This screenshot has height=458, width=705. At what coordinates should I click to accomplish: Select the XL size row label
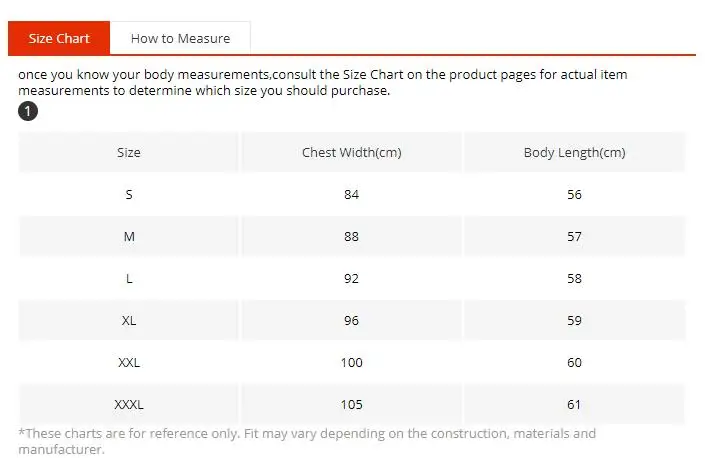click(x=129, y=321)
